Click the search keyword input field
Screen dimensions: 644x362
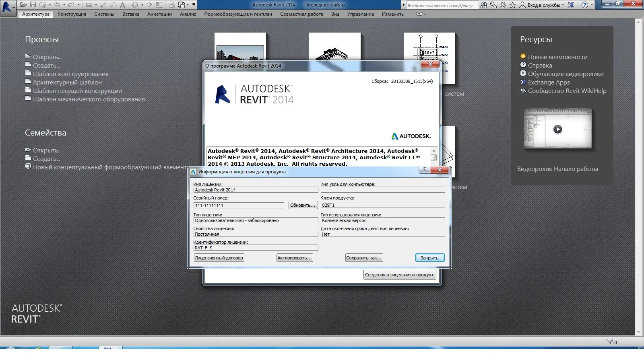[442, 5]
